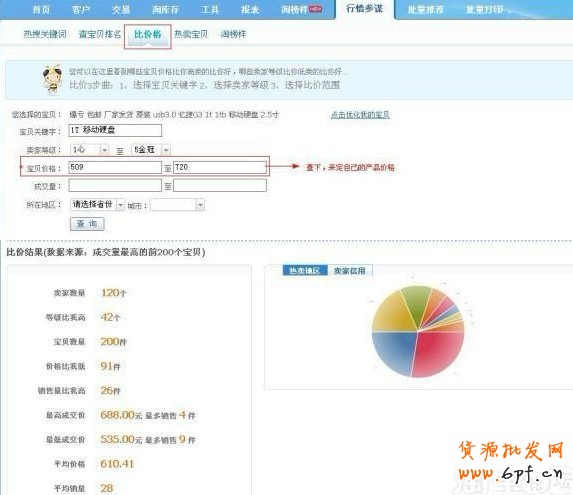573x495 pixels.
Task: Open the 淘库存 menu item
Action: (165, 9)
